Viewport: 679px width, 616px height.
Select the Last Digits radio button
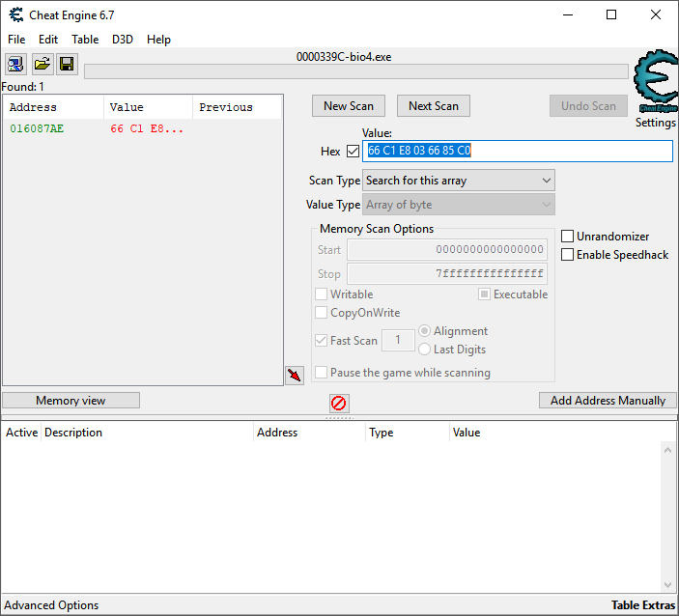point(424,350)
